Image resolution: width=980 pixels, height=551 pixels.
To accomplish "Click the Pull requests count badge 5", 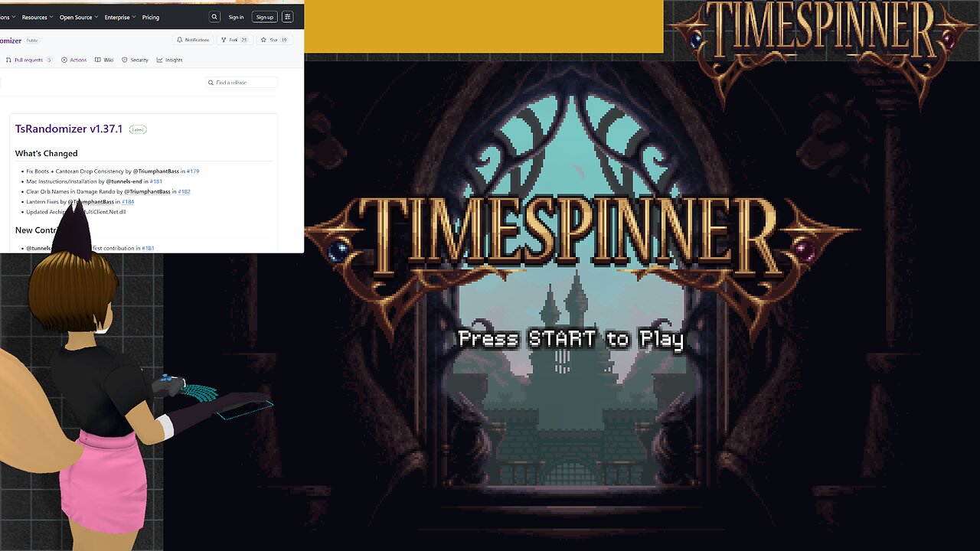I will click(49, 60).
